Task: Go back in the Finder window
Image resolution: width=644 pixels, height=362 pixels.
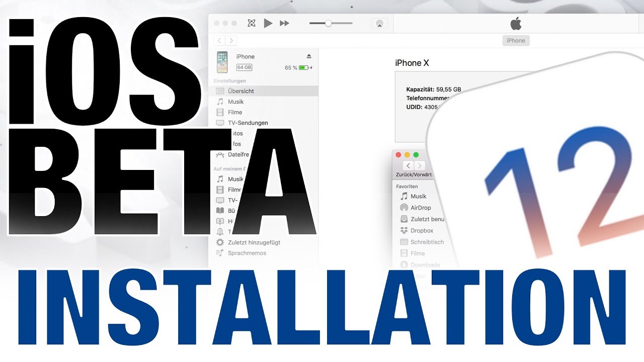Action: 408,166
